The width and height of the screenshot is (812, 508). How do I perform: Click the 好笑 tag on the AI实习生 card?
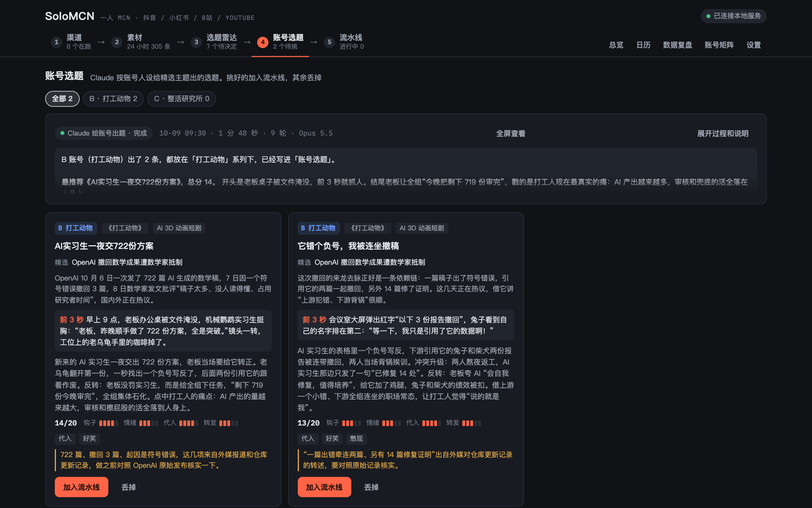(x=89, y=438)
